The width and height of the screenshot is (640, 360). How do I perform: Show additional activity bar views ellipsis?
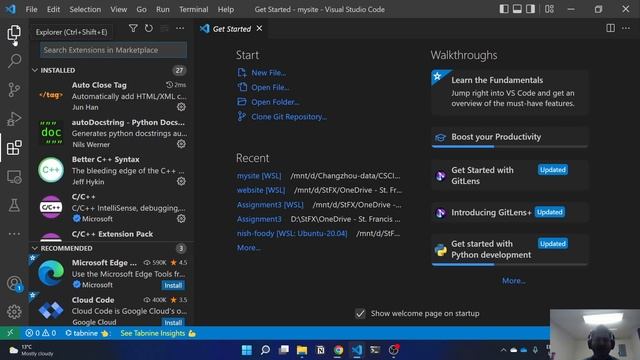(14, 234)
